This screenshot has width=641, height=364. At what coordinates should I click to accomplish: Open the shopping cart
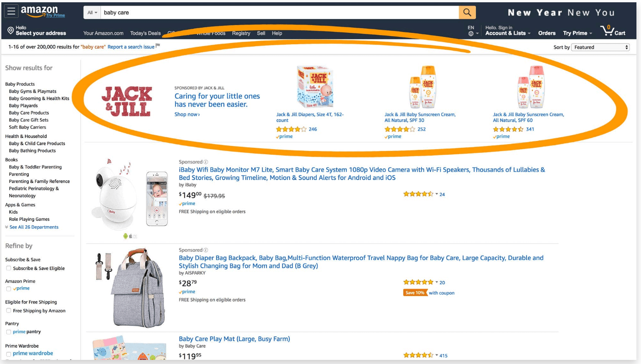[613, 31]
